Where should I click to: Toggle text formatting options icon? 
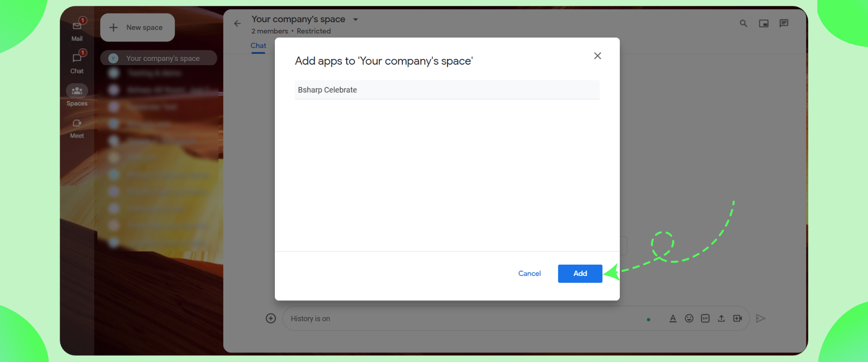tap(673, 319)
